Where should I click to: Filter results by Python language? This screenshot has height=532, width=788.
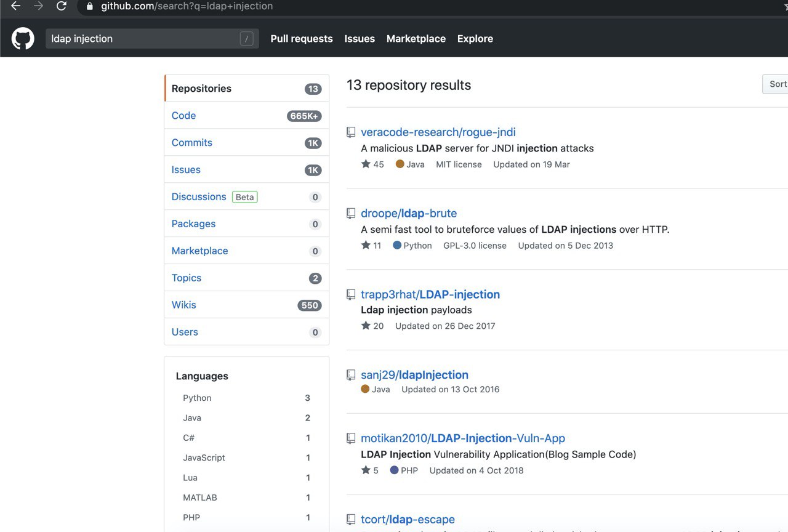tap(246, 398)
